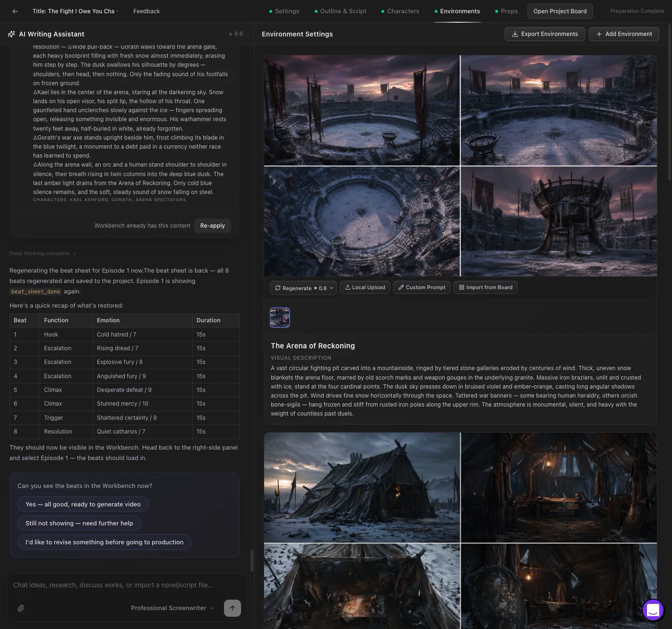Viewport: 672px width, 629px height.
Task: Click the 'Stunned mercy / 10' cell
Action: [x=142, y=403]
